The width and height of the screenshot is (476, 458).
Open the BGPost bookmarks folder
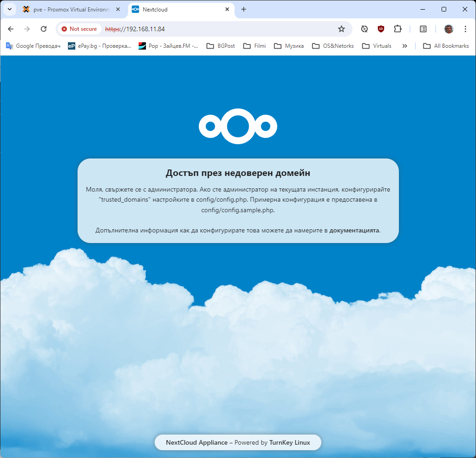(x=221, y=46)
